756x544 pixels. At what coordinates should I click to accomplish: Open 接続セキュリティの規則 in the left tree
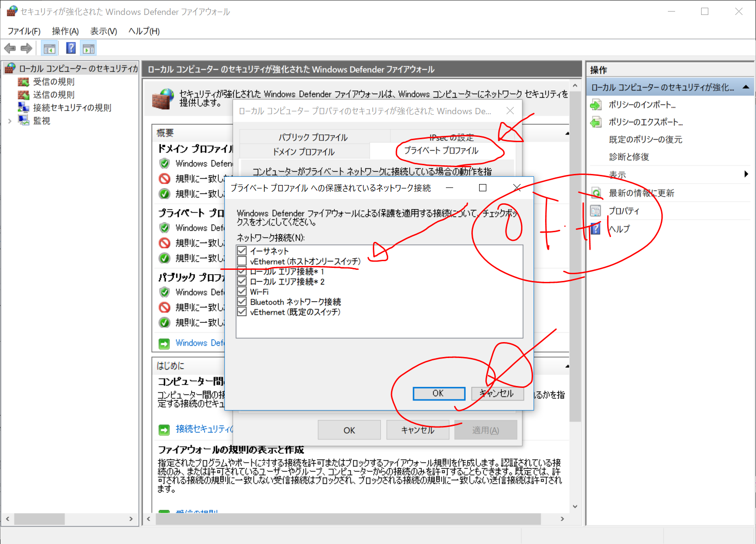pos(72,108)
